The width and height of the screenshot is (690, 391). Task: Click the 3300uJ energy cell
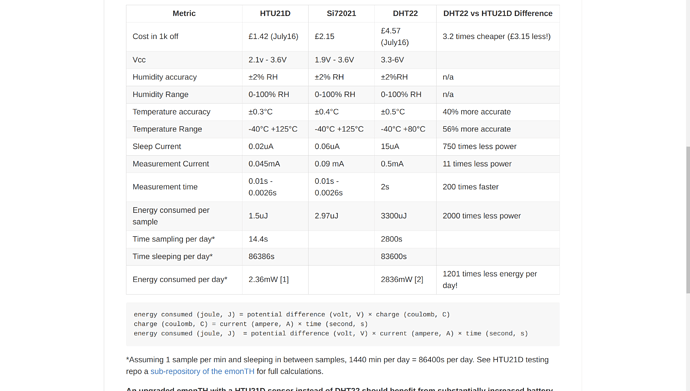[393, 216]
